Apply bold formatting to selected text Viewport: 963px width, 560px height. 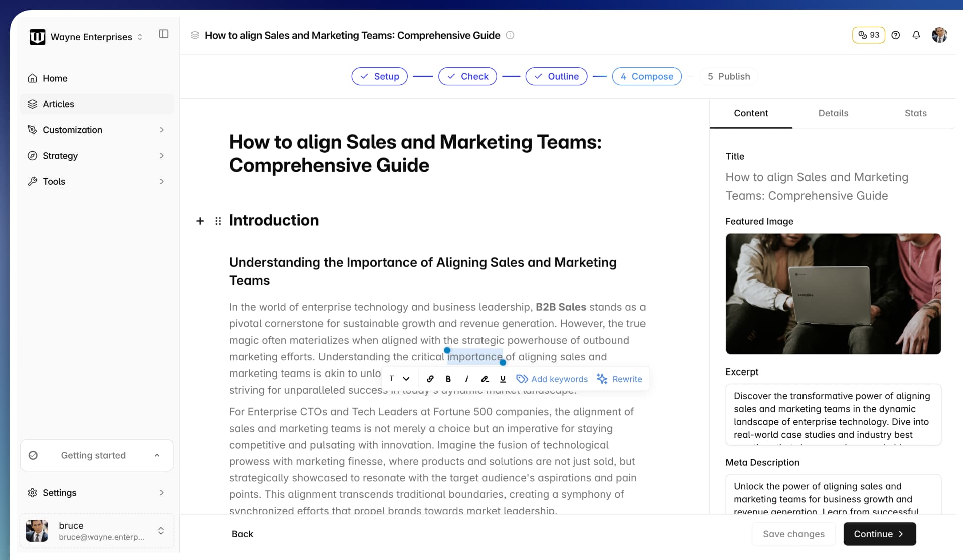pos(448,379)
